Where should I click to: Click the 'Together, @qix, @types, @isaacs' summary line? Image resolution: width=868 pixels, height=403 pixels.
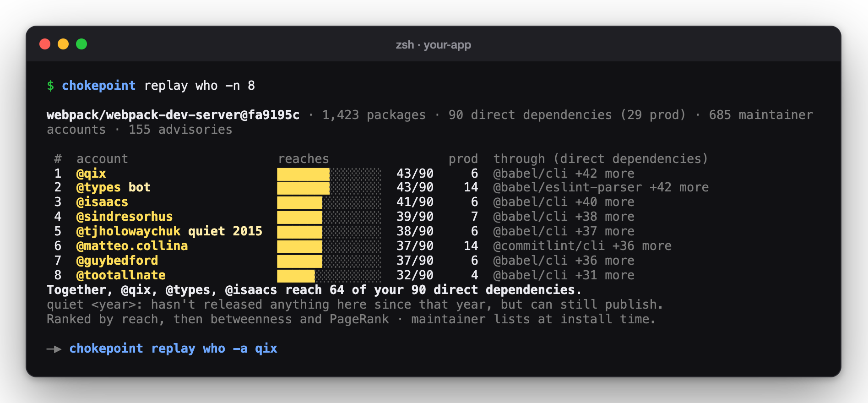coord(314,290)
